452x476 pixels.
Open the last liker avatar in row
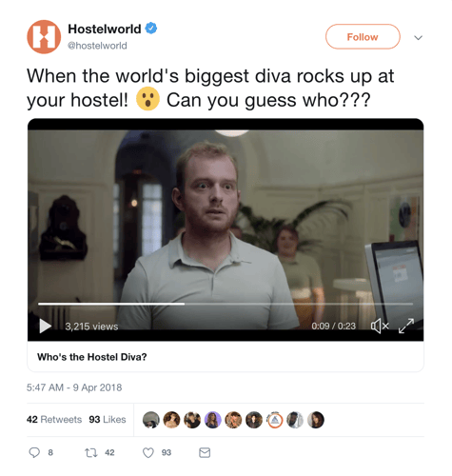[316, 420]
